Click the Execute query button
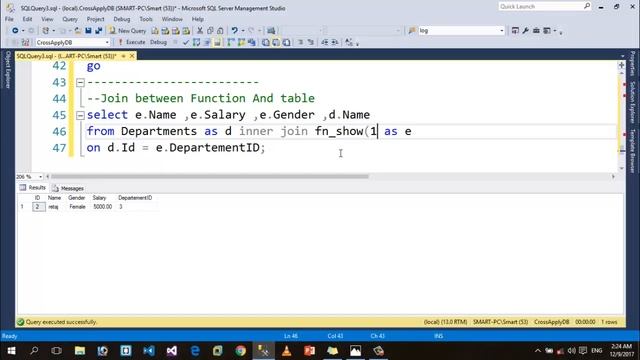This screenshot has height=360, width=640. pyautogui.click(x=131, y=42)
